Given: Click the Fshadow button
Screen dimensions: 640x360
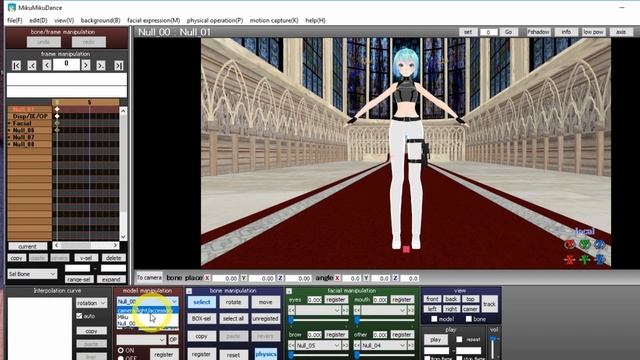Looking at the screenshot, I should [538, 32].
